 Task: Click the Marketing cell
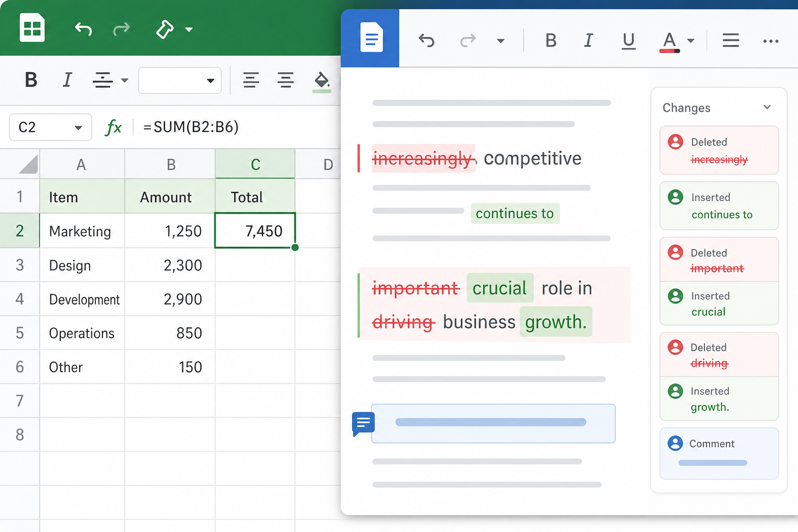(x=82, y=231)
